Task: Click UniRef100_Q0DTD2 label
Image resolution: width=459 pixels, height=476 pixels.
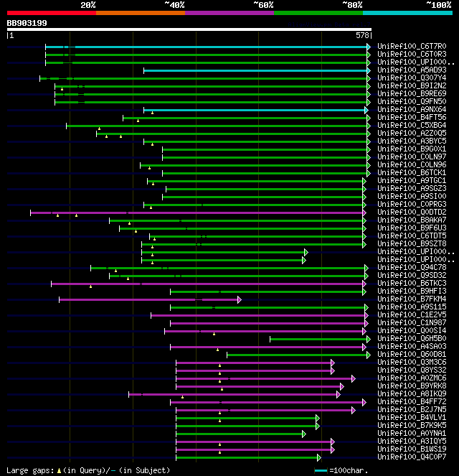Action: pos(412,212)
